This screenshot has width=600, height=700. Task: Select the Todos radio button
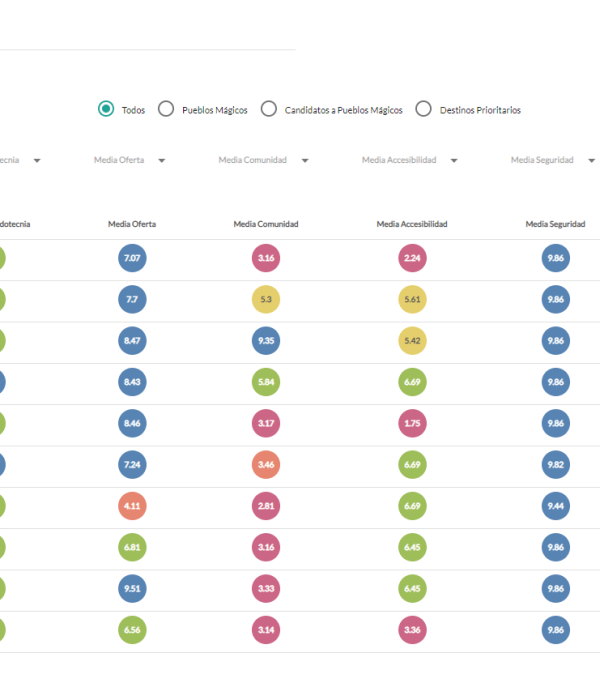point(106,109)
